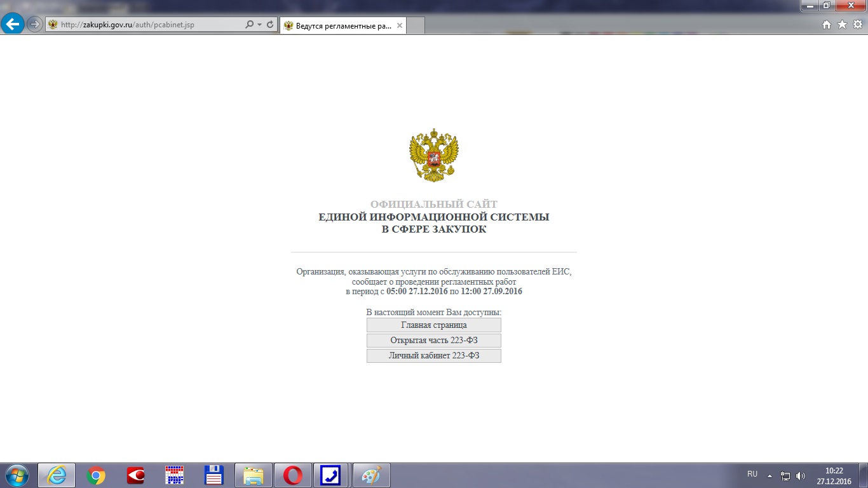Click the 'Главная страница' button

pos(433,325)
